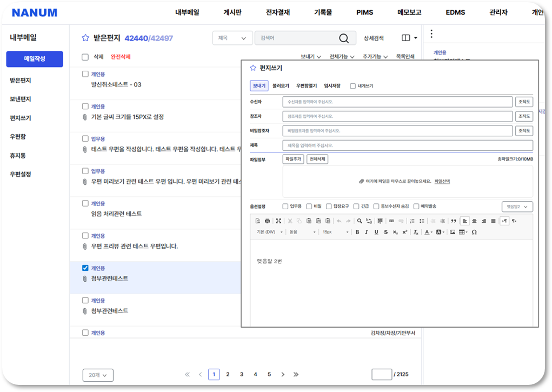The width and height of the screenshot is (552, 392).
Task: Click the print icon in editor toolbar
Action: (267, 221)
